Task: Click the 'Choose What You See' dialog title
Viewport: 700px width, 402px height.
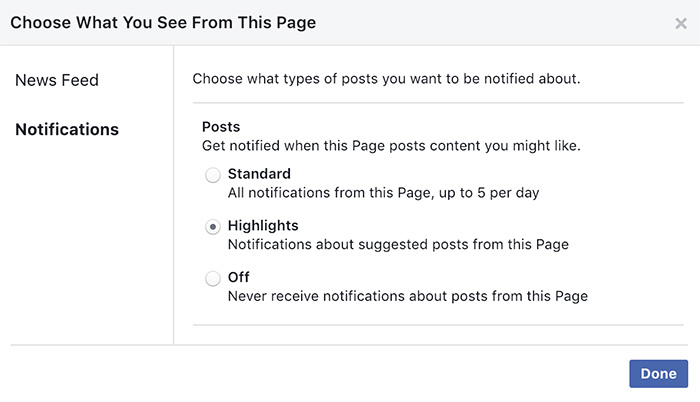Action: click(163, 22)
